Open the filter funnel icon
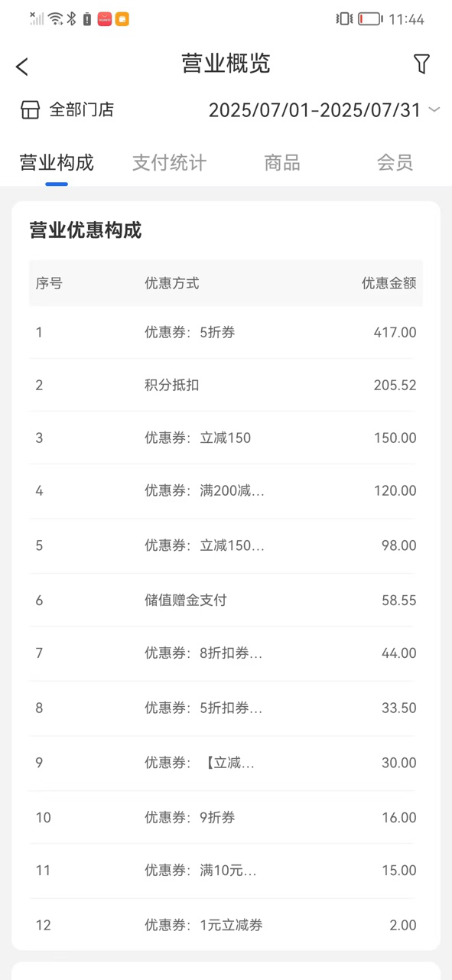Image resolution: width=452 pixels, height=980 pixels. (x=421, y=64)
